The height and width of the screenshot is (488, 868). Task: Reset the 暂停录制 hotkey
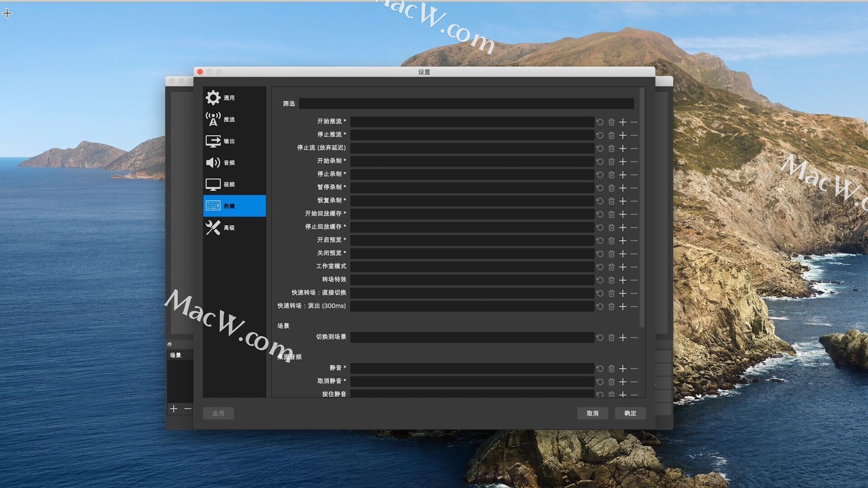click(x=600, y=188)
